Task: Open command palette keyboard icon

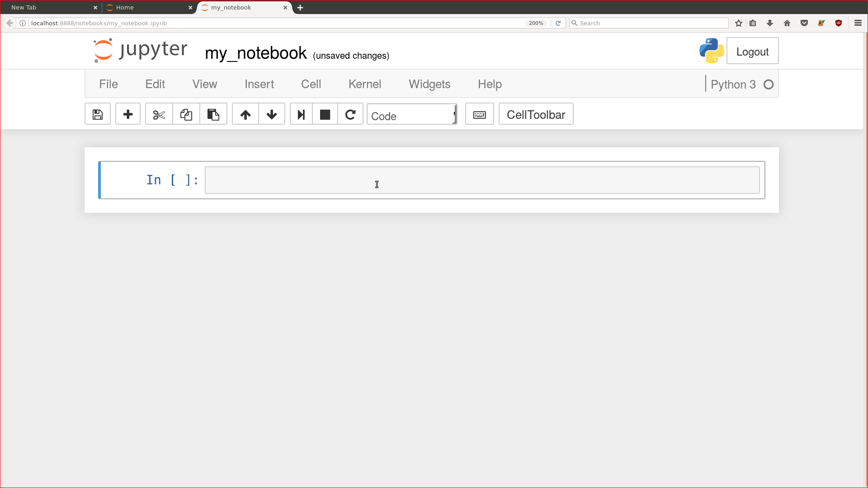Action: coord(480,114)
